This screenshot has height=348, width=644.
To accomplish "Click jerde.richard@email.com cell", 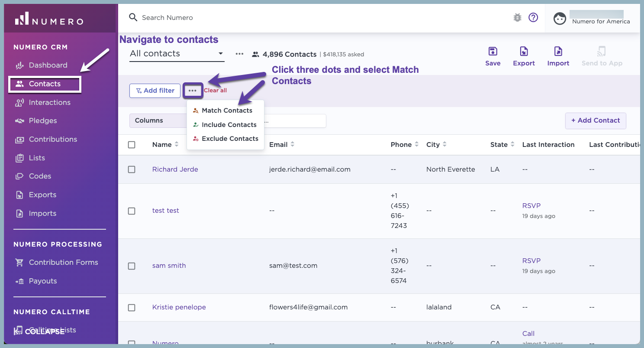I will coord(310,169).
